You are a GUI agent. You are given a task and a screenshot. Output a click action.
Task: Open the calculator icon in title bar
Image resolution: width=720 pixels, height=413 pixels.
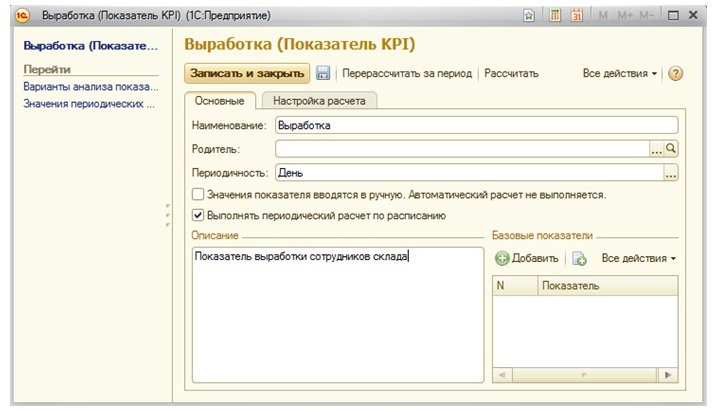[x=555, y=16]
